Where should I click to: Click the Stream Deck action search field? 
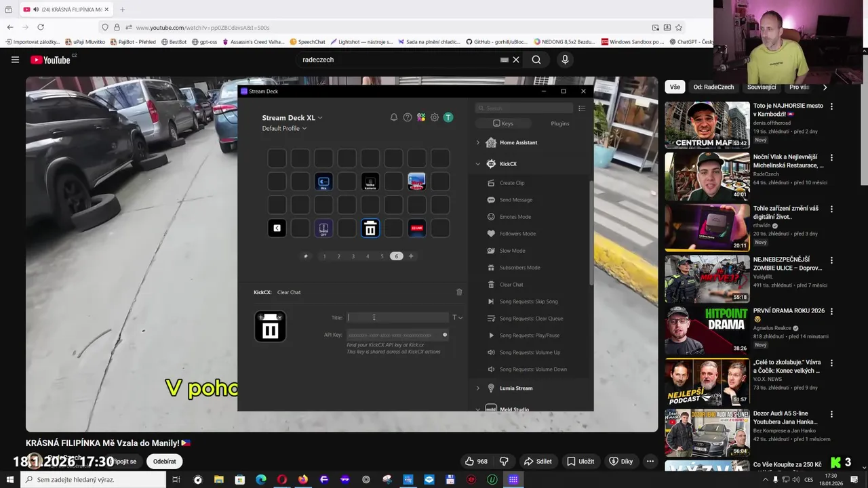point(524,108)
